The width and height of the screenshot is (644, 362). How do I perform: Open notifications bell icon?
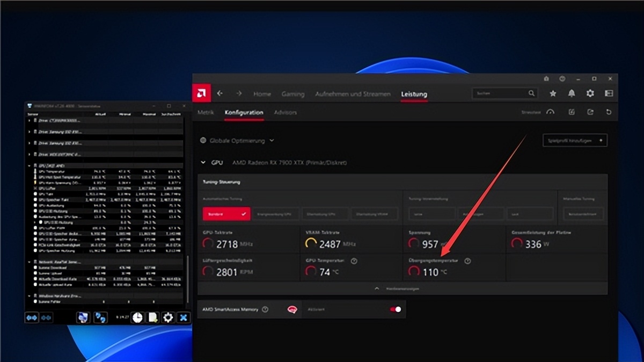click(572, 93)
